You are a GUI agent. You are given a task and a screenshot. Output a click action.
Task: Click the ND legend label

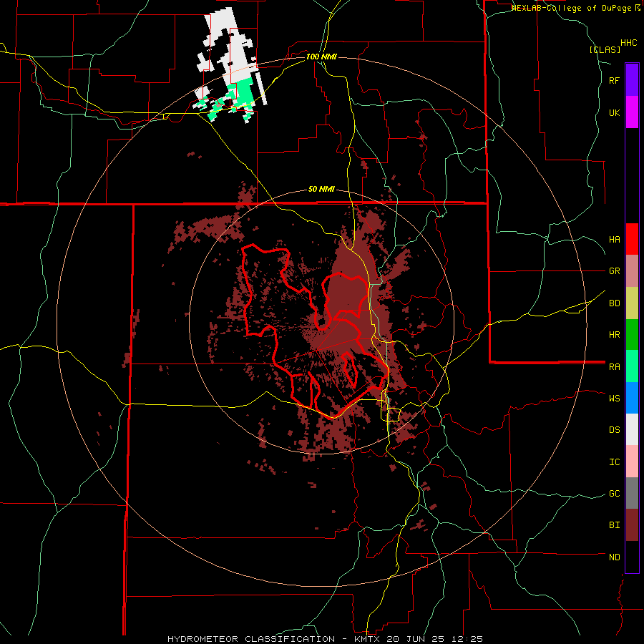click(x=614, y=557)
